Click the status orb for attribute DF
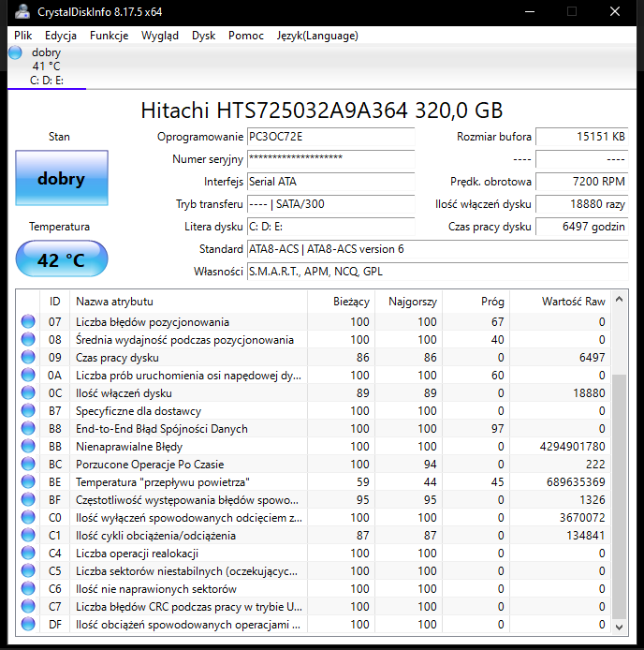The image size is (644, 650). [x=28, y=625]
